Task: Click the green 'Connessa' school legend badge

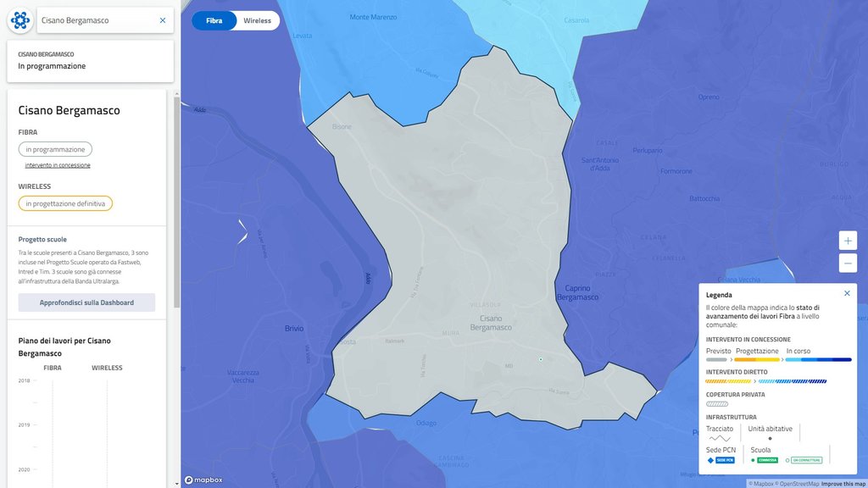Action: [x=765, y=460]
